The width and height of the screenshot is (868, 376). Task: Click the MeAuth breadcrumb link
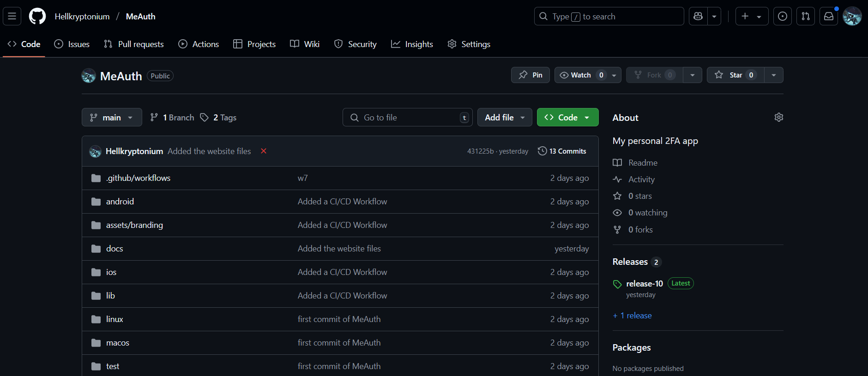coord(141,16)
